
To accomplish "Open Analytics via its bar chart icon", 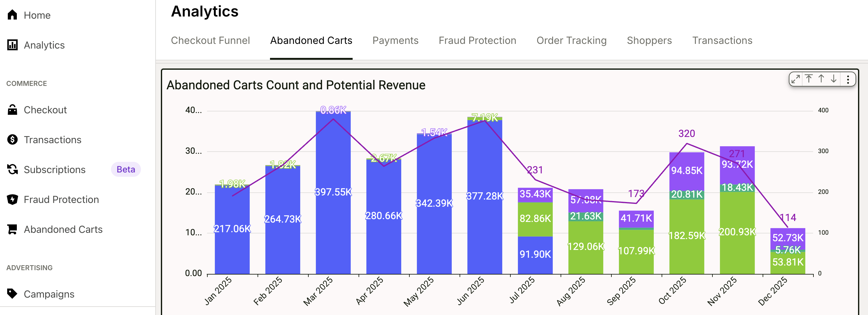I will tap(12, 45).
